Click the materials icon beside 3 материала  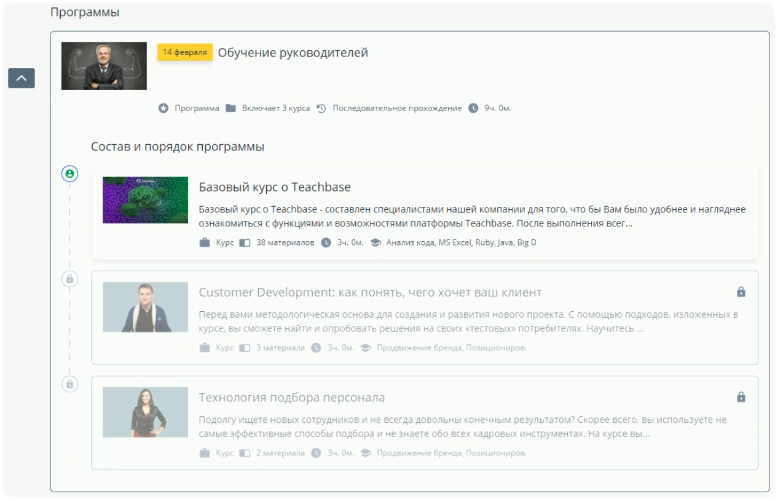245,348
